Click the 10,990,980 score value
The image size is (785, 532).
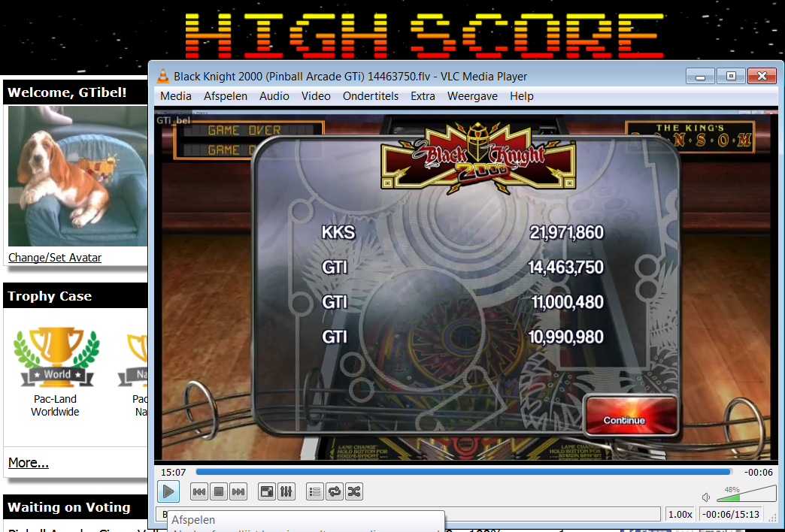(565, 337)
